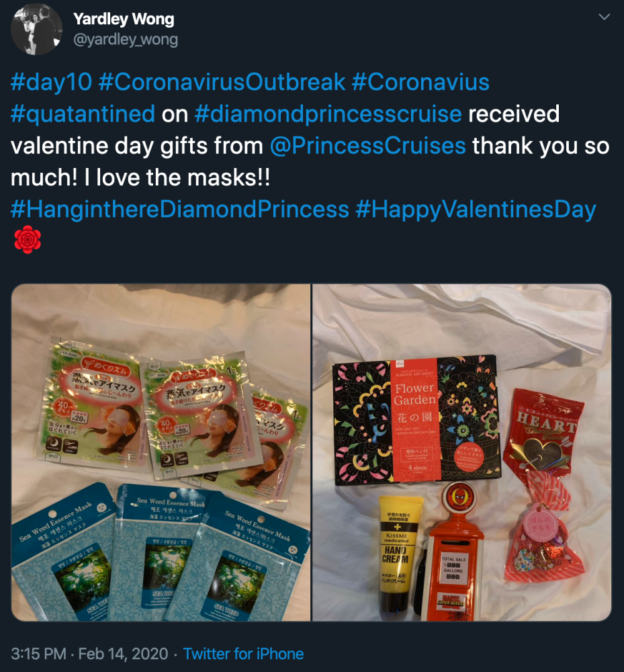Open the right photo of gift items
The image size is (624, 672).
coord(461,452)
